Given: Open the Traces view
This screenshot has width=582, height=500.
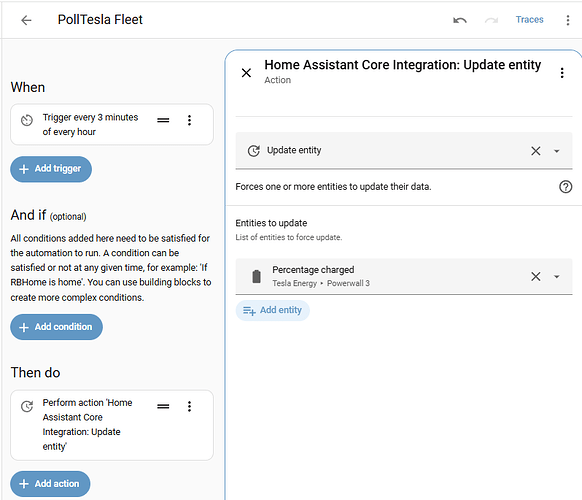Looking at the screenshot, I should point(529,20).
